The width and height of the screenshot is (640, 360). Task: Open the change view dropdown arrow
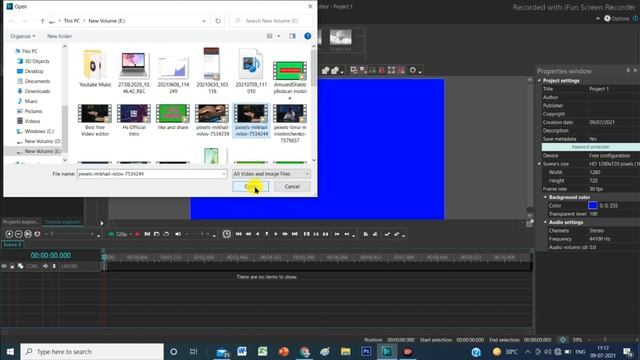(279, 36)
